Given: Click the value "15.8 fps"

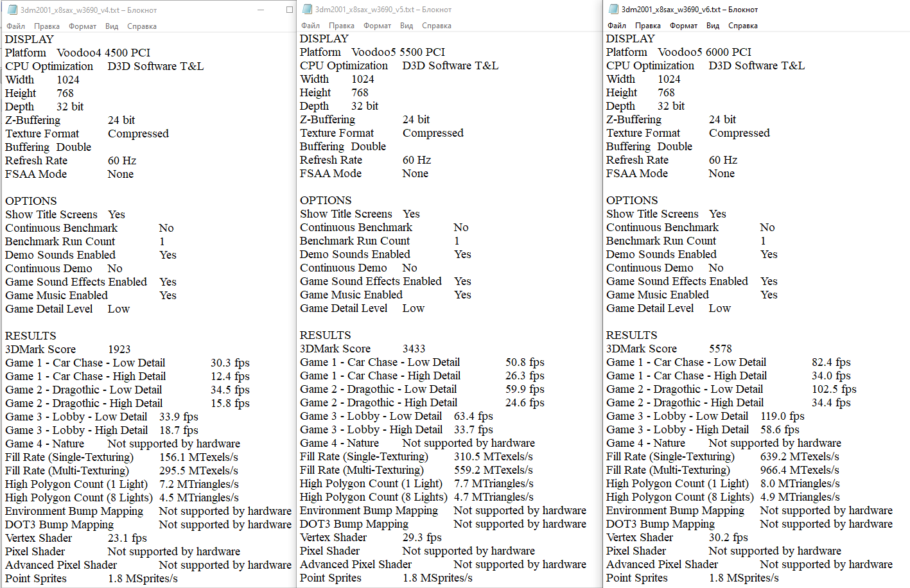Looking at the screenshot, I should (x=230, y=403).
